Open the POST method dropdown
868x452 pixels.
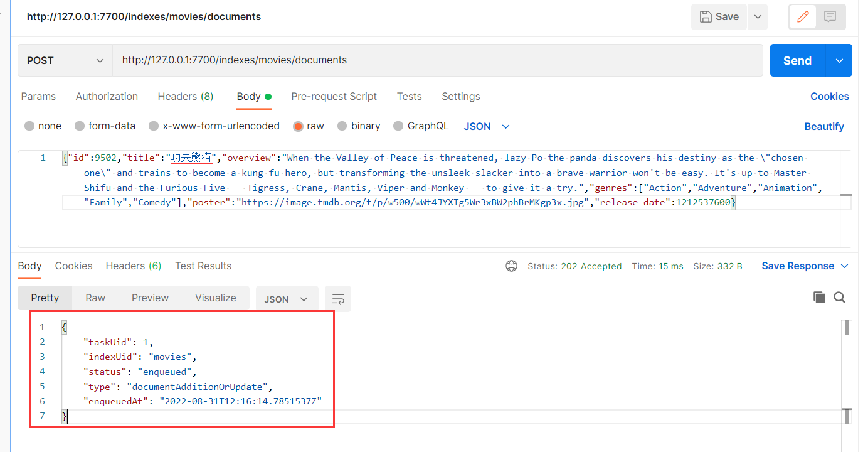tap(65, 60)
